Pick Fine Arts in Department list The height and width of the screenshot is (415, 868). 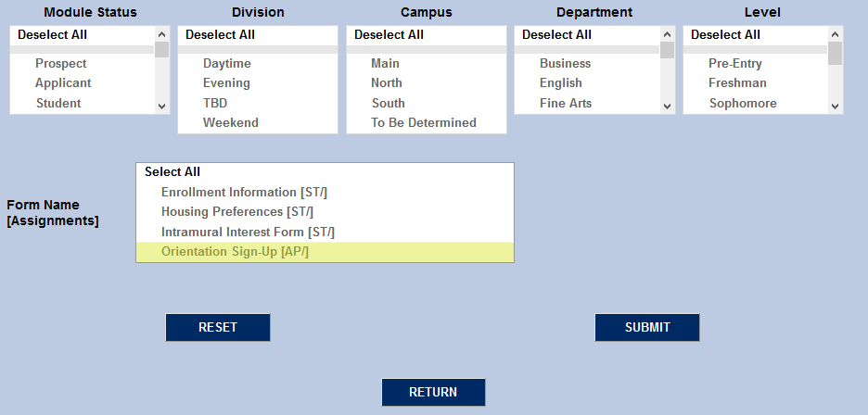566,104
